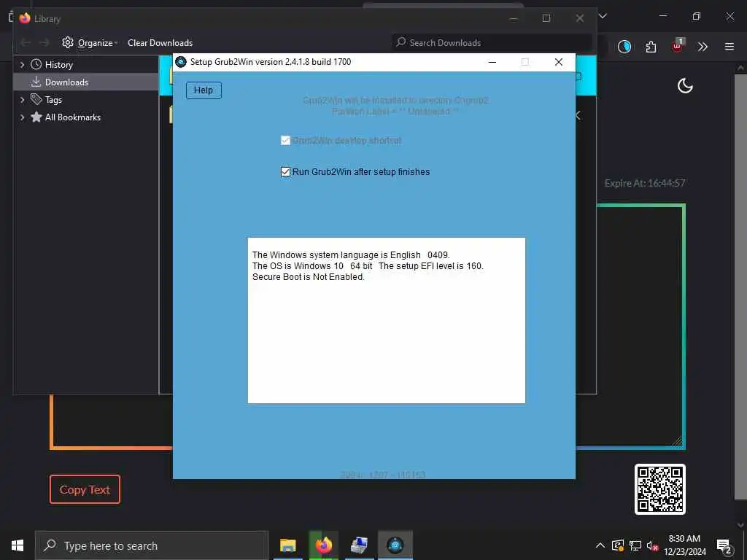Click the security tray icon with warning badge

click(x=618, y=545)
